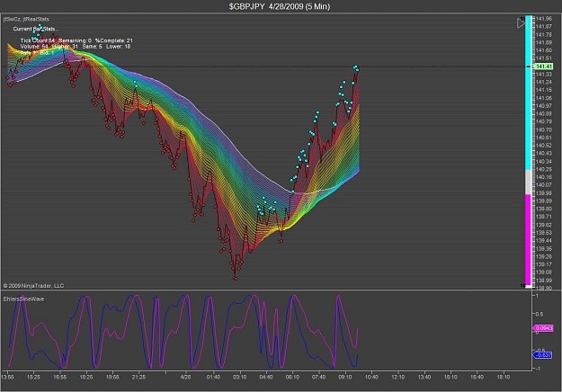Click the 16:40 time axis label

click(x=477, y=377)
